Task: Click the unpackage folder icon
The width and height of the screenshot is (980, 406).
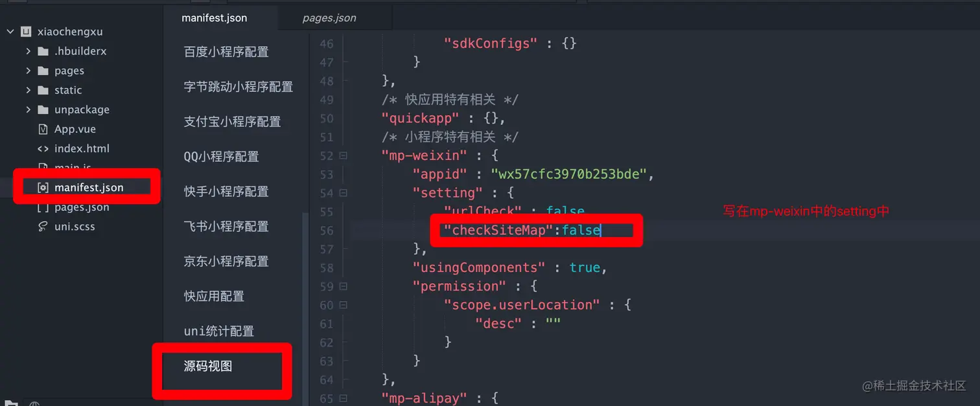Action: pyautogui.click(x=43, y=109)
